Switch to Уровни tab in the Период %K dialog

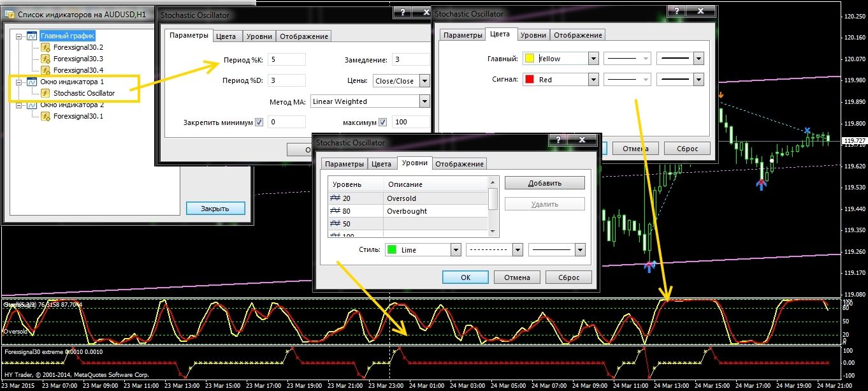(259, 36)
